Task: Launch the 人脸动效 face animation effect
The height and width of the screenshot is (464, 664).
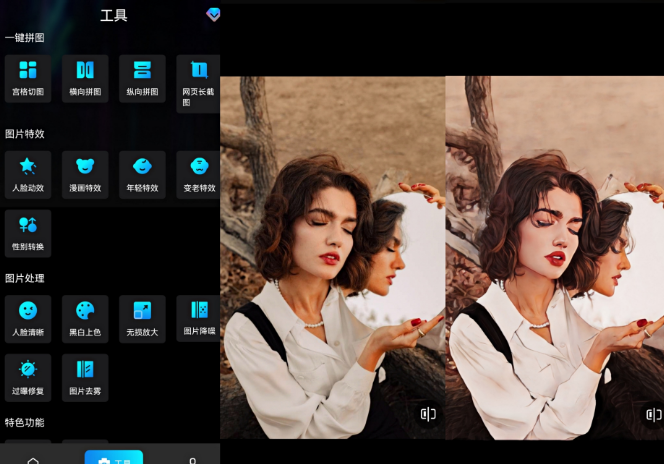Action: pyautogui.click(x=28, y=174)
